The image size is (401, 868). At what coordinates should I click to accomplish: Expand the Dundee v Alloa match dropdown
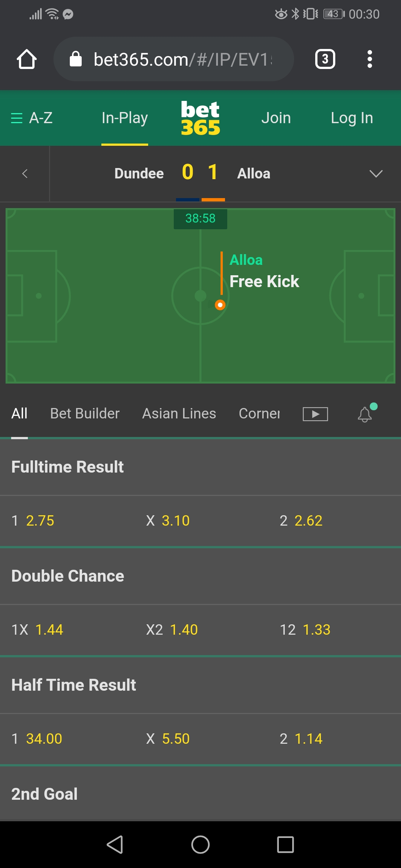[x=376, y=174]
